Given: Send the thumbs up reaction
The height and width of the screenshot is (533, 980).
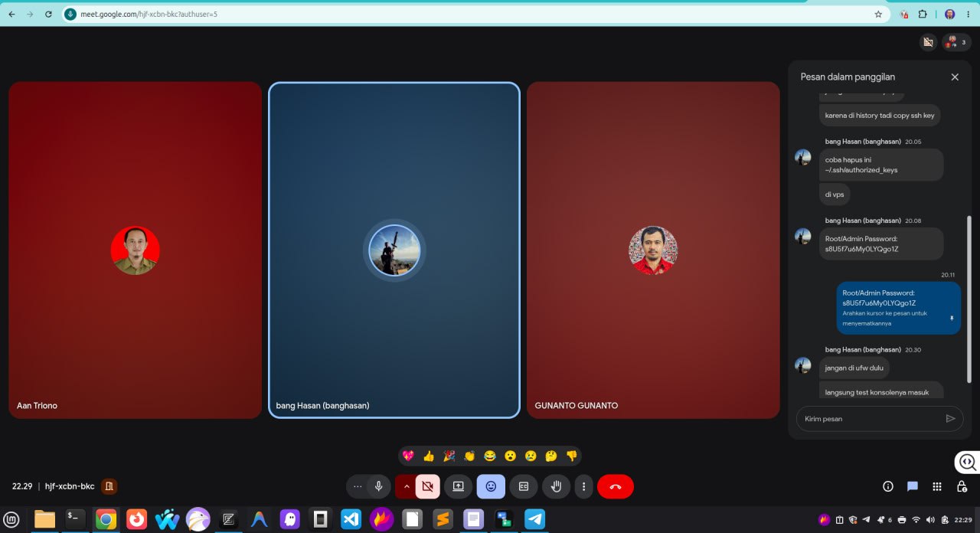Looking at the screenshot, I should pos(429,456).
